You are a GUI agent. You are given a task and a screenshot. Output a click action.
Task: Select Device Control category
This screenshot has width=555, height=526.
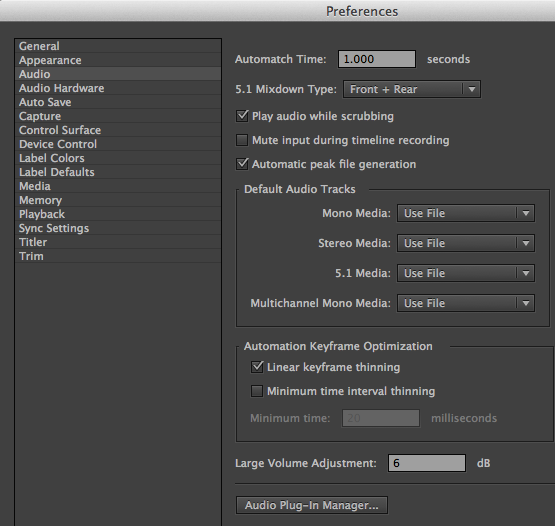coord(118,144)
